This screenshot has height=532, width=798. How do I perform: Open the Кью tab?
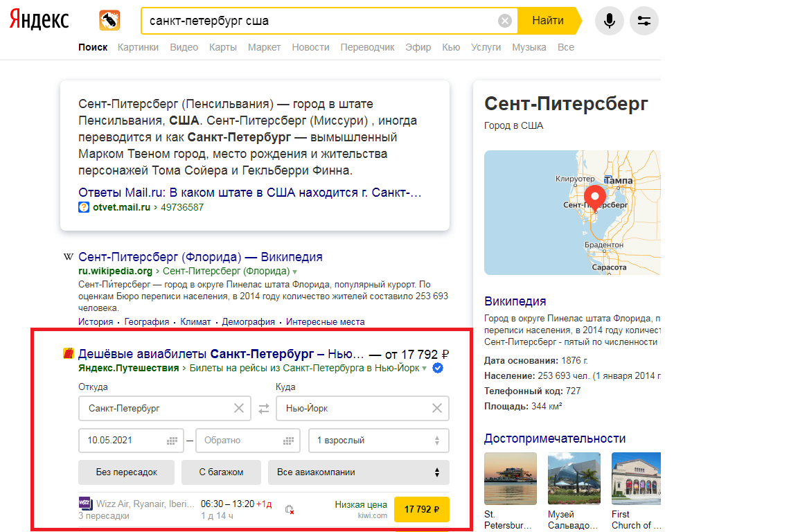coord(451,47)
